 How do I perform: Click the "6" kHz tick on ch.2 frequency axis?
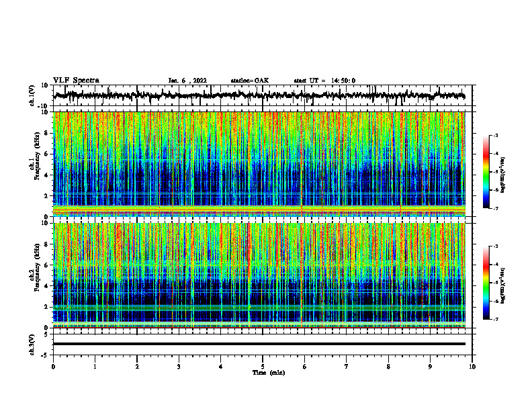[x=46, y=265]
